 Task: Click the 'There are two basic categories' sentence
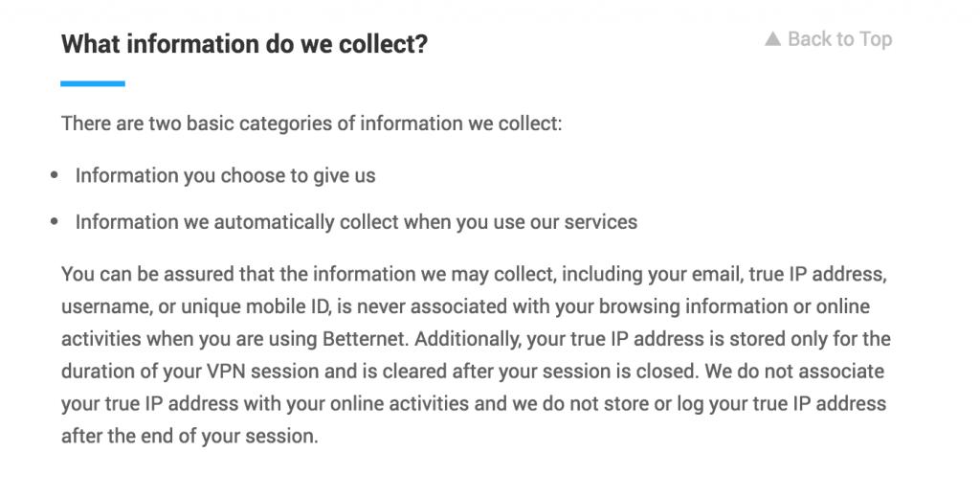(311, 124)
